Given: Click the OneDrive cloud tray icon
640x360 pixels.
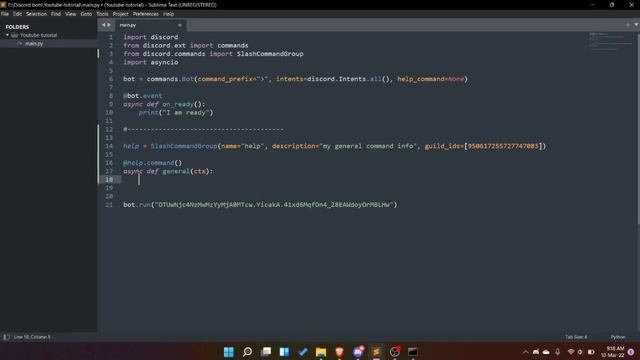Looking at the screenshot, I should pyautogui.click(x=546, y=352).
